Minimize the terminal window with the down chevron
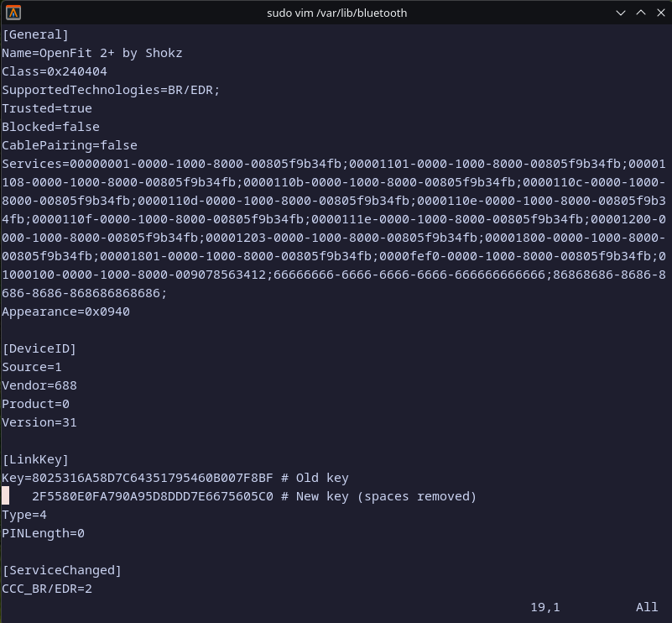 tap(620, 13)
